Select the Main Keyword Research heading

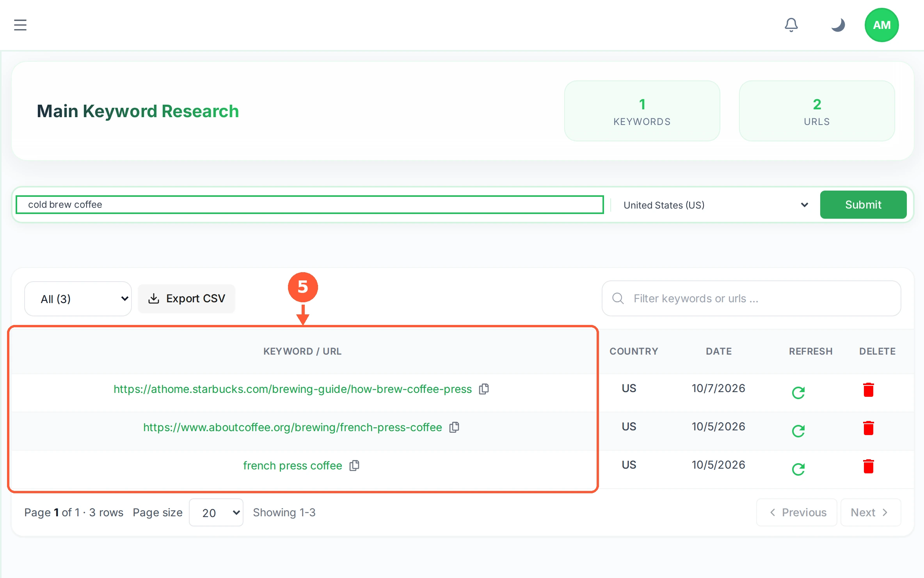(x=138, y=111)
